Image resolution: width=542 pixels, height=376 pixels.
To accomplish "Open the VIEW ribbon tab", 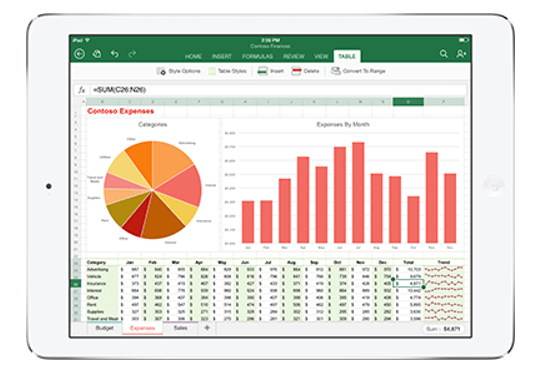I will click(x=321, y=56).
